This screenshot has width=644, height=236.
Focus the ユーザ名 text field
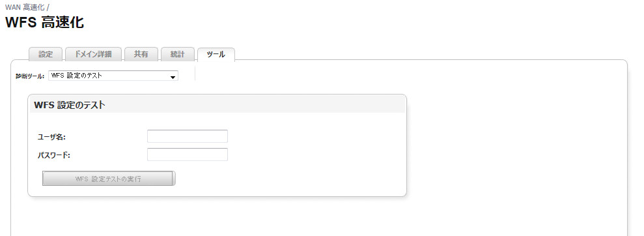pos(188,136)
